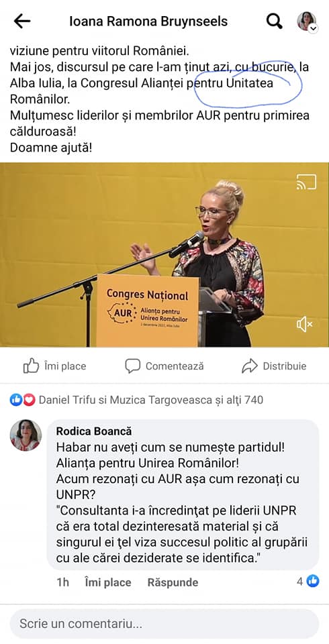Screen dimensions: 329x644
Task: Reply to the comment via Răspunde
Action: click(x=173, y=582)
